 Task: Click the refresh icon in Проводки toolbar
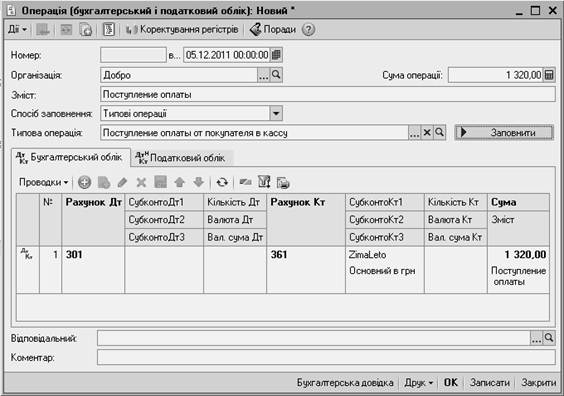point(222,182)
